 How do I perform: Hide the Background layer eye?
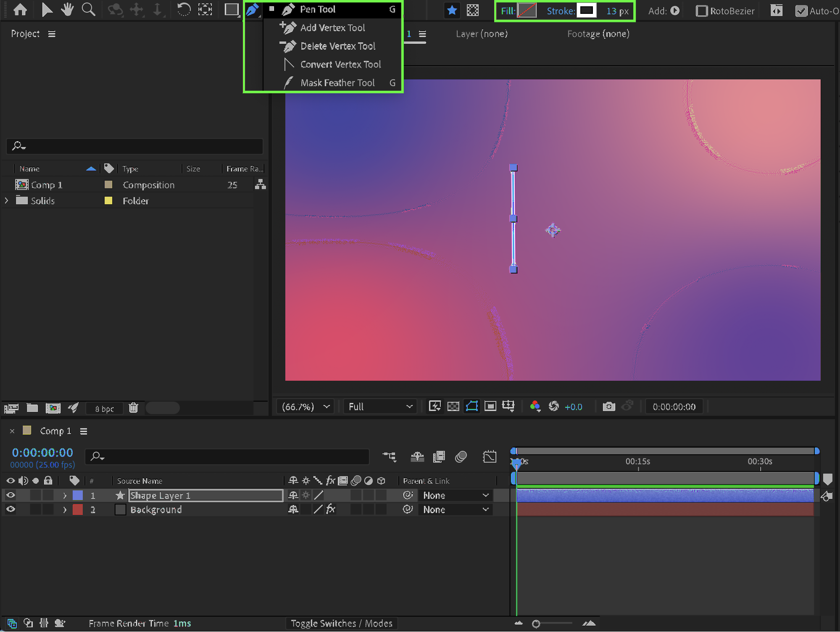pos(11,509)
